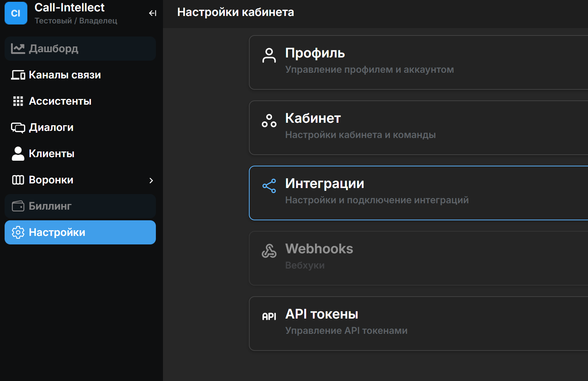Expand the Воронки submenu chevron
This screenshot has width=588, height=381.
151,181
